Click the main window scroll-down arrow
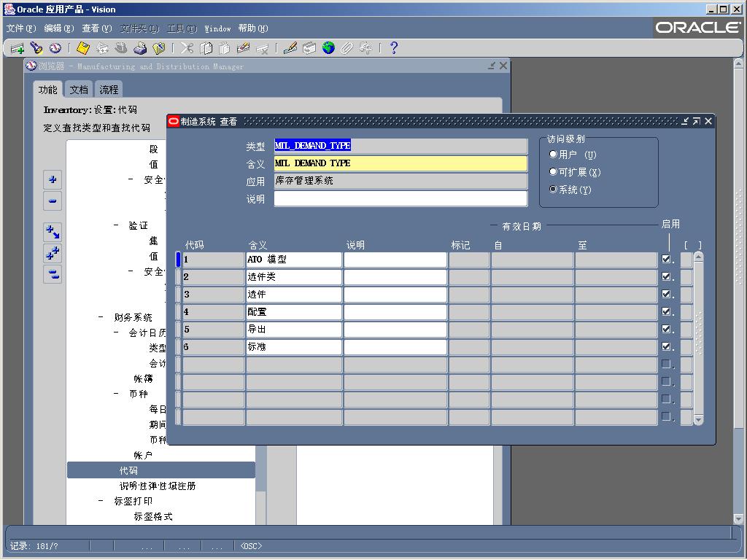 (738, 518)
